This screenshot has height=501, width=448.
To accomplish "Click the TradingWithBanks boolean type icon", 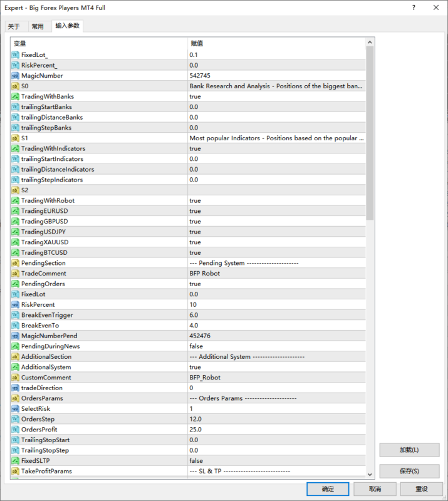I will pos(16,96).
